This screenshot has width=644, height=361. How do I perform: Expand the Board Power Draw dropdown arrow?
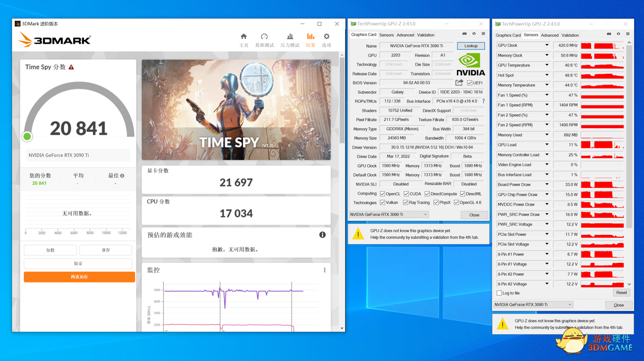pos(546,184)
